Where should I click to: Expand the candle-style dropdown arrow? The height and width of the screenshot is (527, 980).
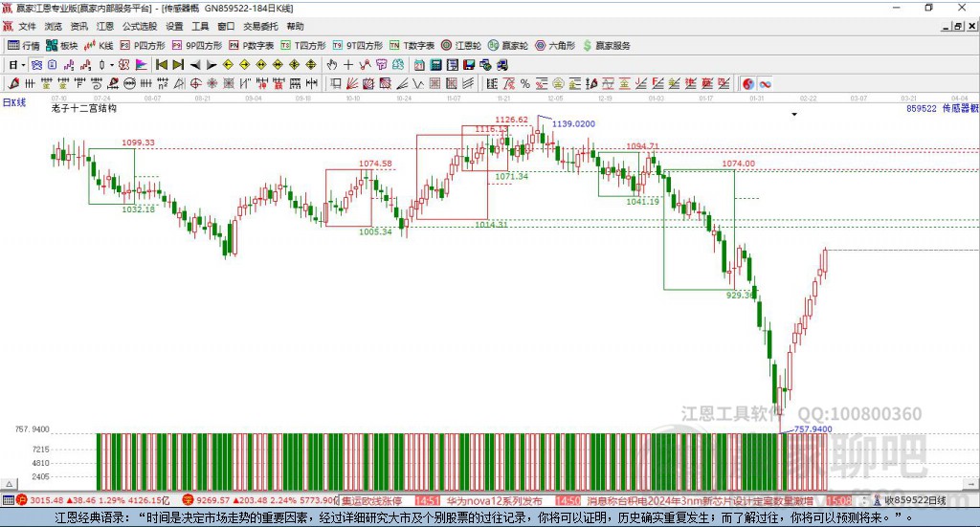click(x=112, y=65)
